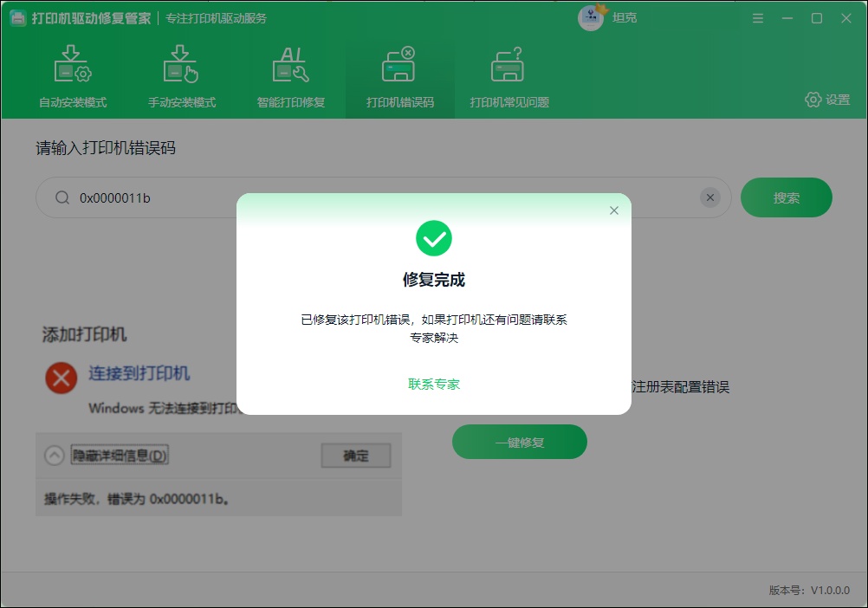Click the green 搜索 search button
This screenshot has height=608, width=868.
(x=786, y=197)
